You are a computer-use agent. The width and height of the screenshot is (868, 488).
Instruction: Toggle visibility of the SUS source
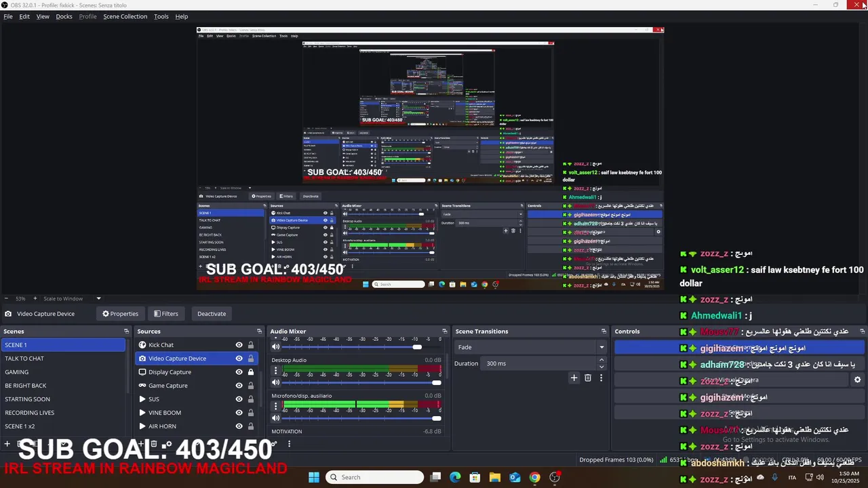click(x=239, y=399)
